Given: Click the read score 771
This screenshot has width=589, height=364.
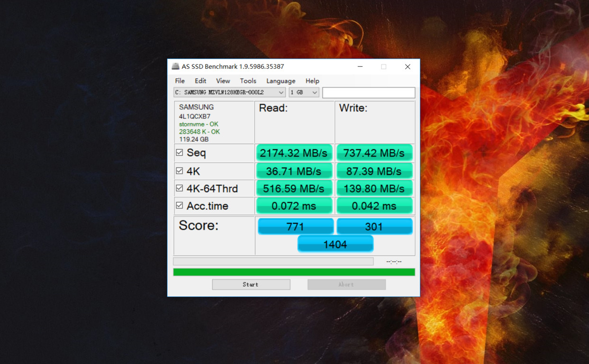Looking at the screenshot, I should tap(295, 226).
